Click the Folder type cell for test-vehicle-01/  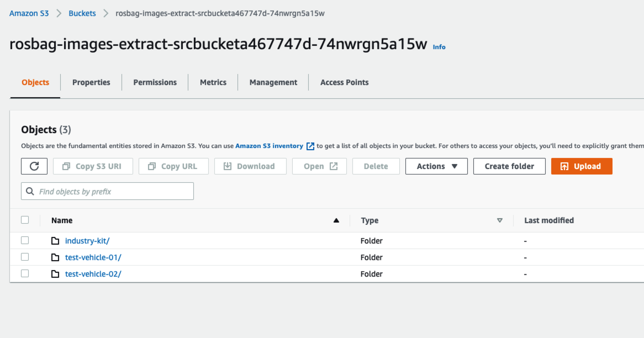tap(371, 257)
